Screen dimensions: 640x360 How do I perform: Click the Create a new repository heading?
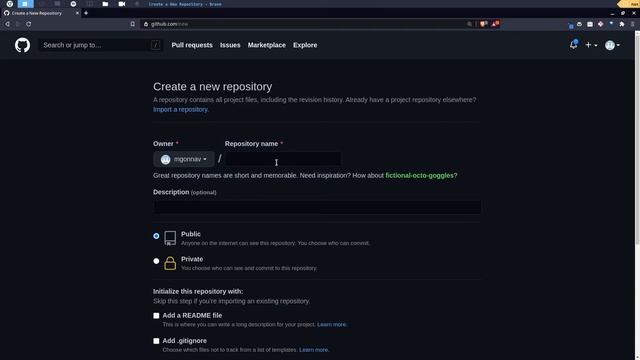tap(213, 87)
